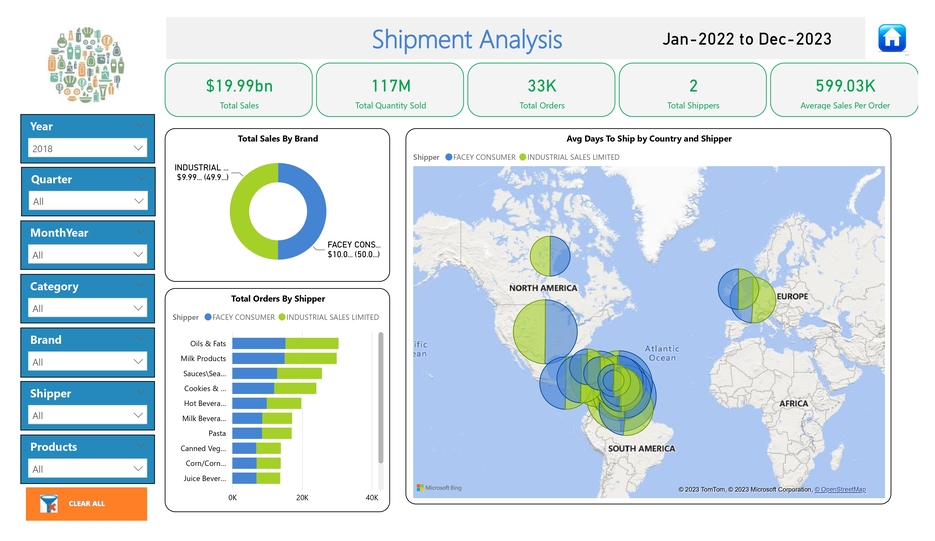Viewport: 935px width, 541px height.
Task: Click the Oils & Fats blue bar segment
Action: point(258,343)
